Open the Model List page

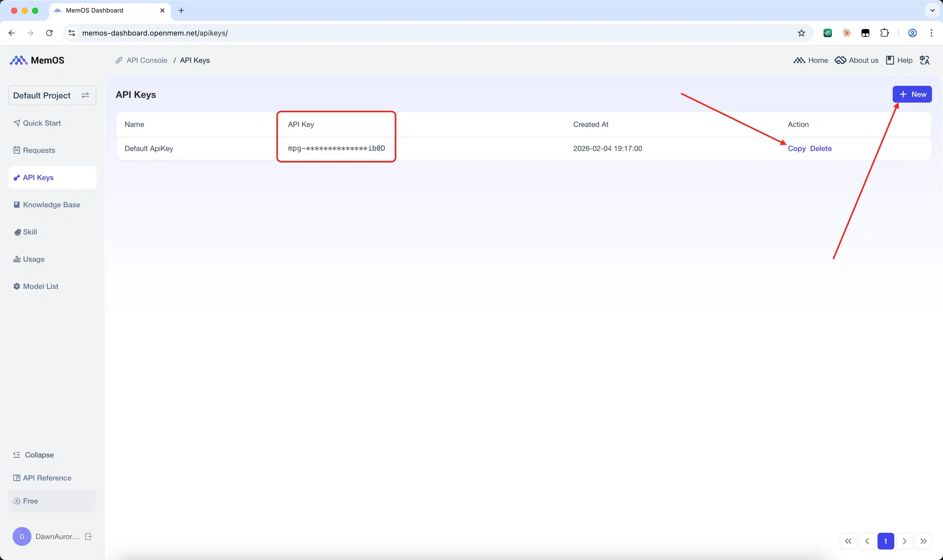point(40,287)
